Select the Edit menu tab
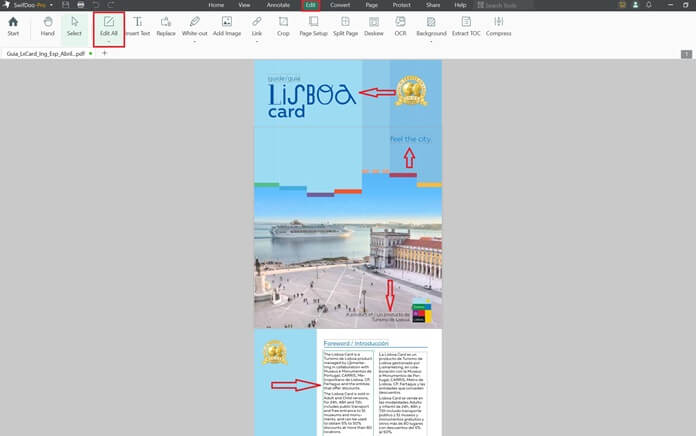 point(310,5)
